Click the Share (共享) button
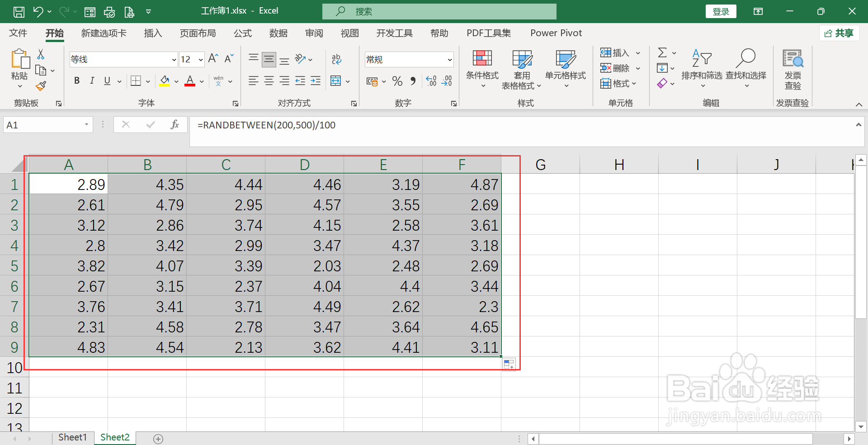868x445 pixels. click(840, 33)
